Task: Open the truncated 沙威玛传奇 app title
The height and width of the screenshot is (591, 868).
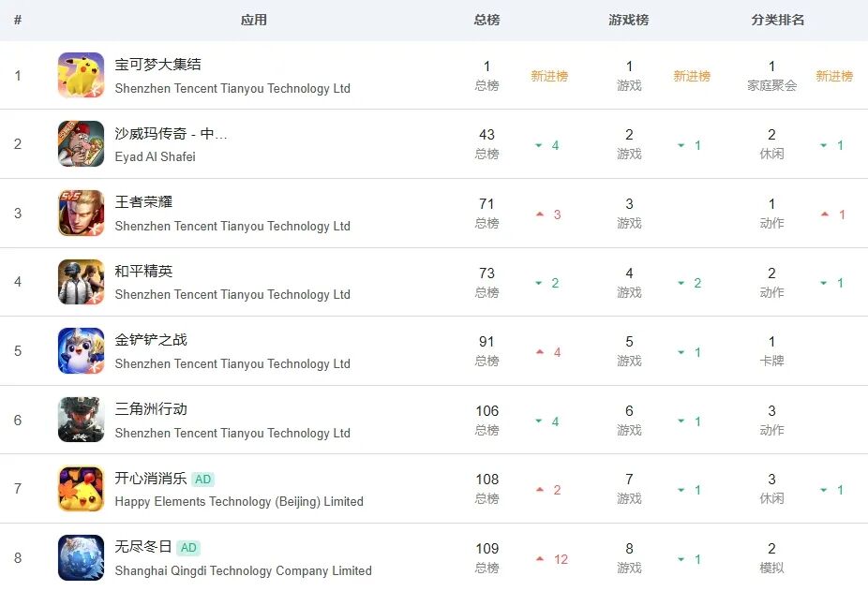Action: coord(171,133)
